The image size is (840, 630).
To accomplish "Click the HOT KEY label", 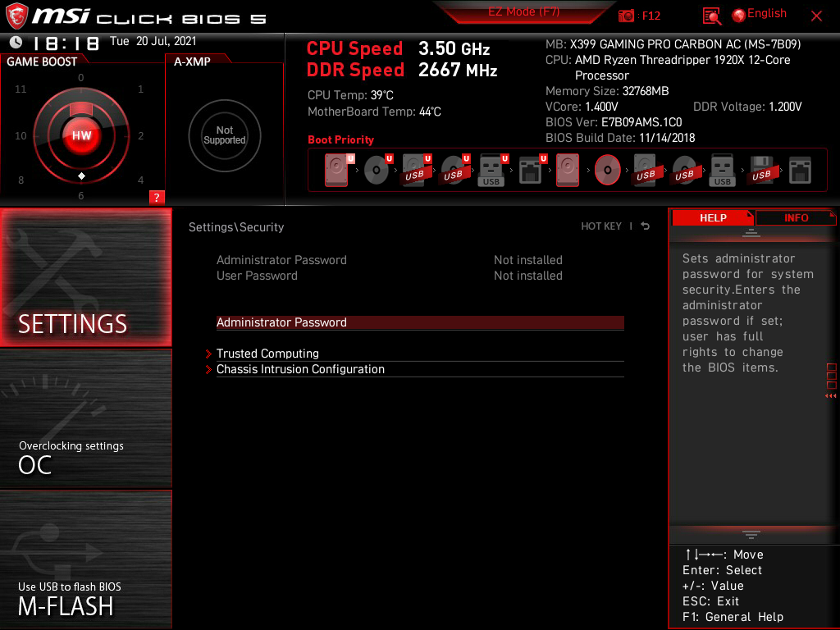I will (x=601, y=226).
